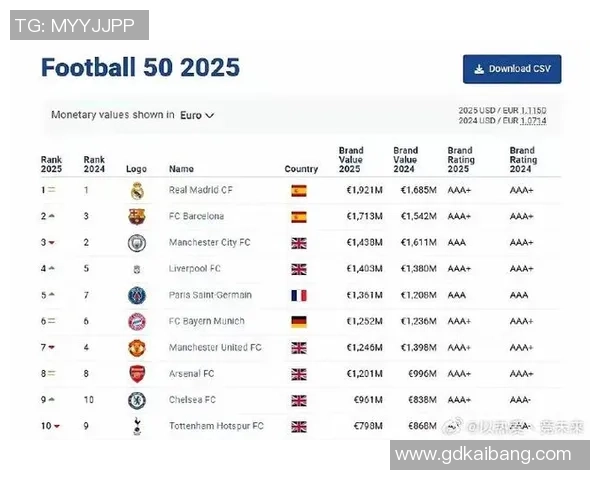Sort by Rank 2025 column header
The width and height of the screenshot is (600, 480).
coord(51,163)
